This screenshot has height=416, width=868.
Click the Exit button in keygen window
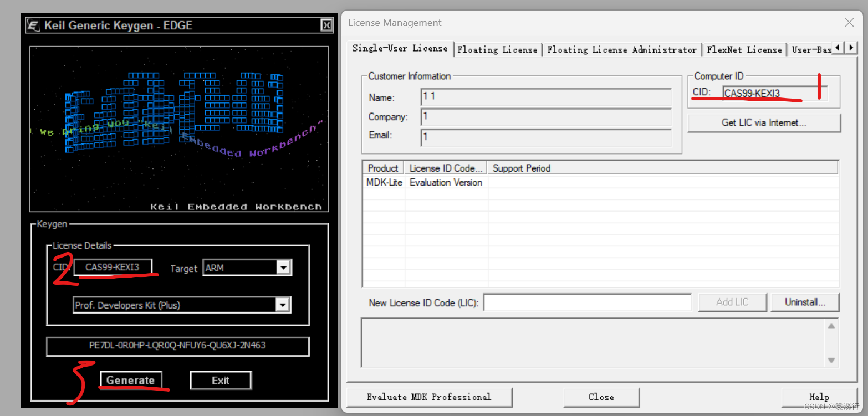(221, 381)
